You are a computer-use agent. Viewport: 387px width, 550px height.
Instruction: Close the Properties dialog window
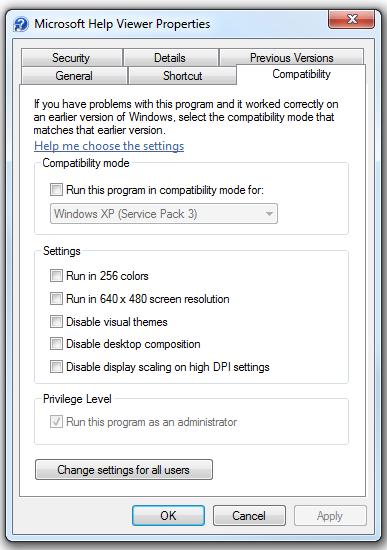click(351, 20)
